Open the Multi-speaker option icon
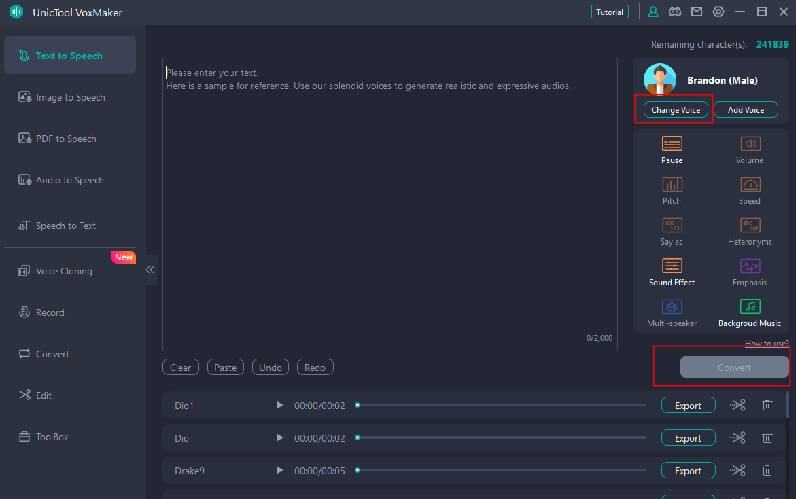 pyautogui.click(x=672, y=307)
